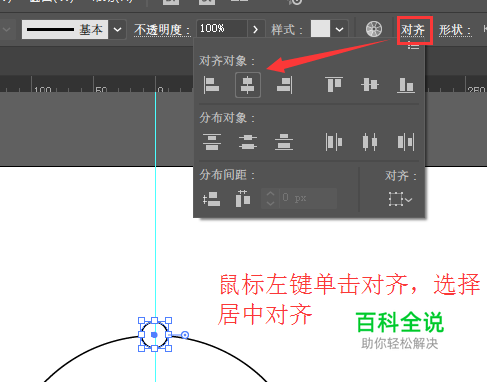Distribute objects by horizontal center

click(x=370, y=142)
